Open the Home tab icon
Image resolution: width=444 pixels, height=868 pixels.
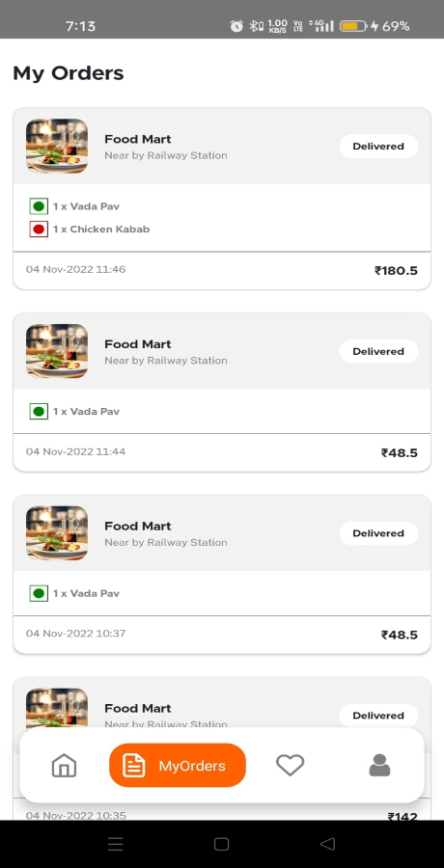pos(64,766)
